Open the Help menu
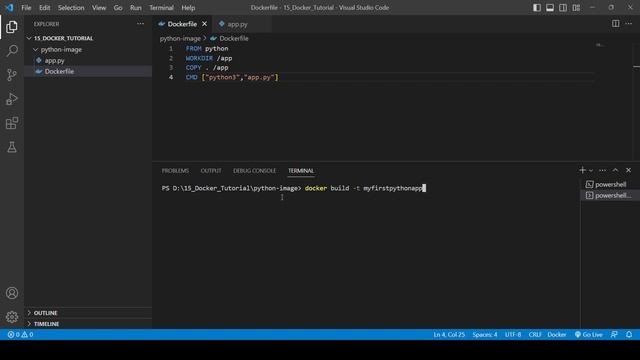The height and width of the screenshot is (360, 640). [x=188, y=8]
